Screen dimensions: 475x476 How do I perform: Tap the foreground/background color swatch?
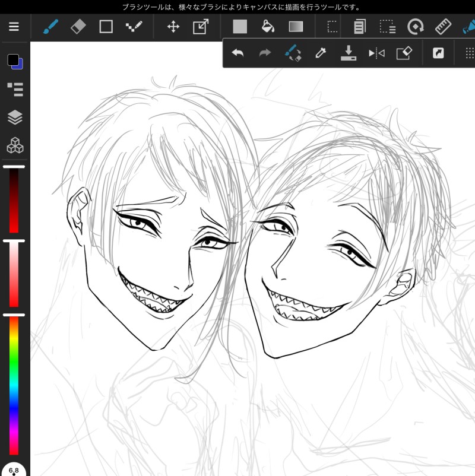pyautogui.click(x=14, y=61)
